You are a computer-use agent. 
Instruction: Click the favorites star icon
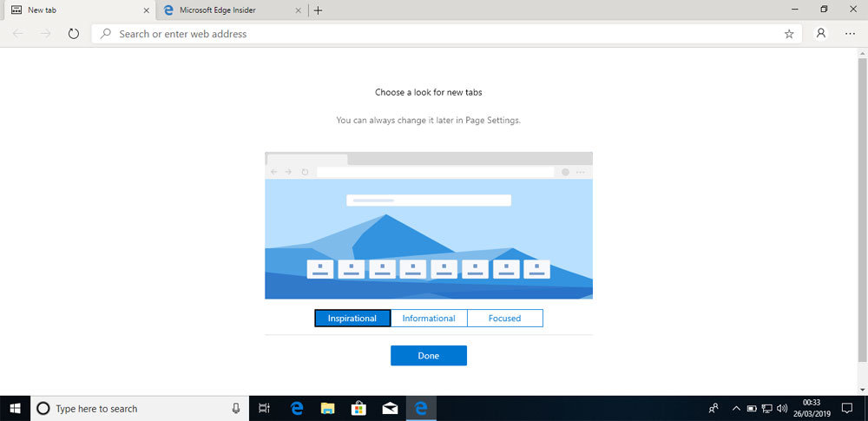point(789,34)
